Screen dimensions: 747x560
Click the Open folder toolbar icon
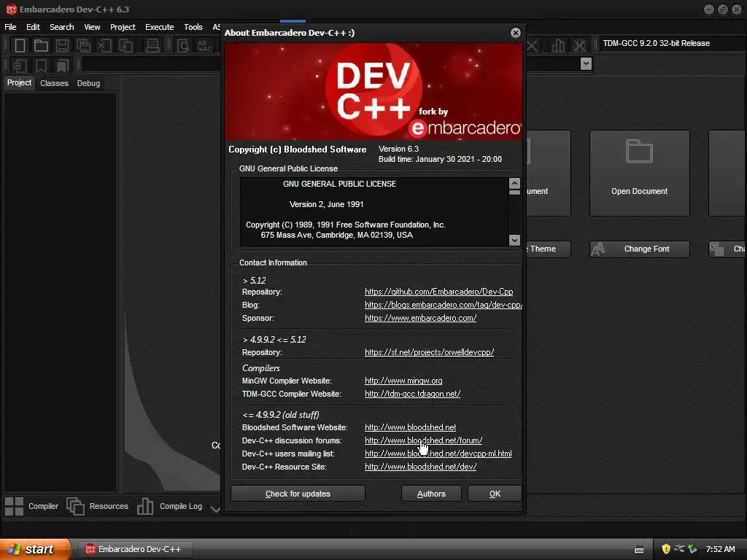(x=41, y=46)
